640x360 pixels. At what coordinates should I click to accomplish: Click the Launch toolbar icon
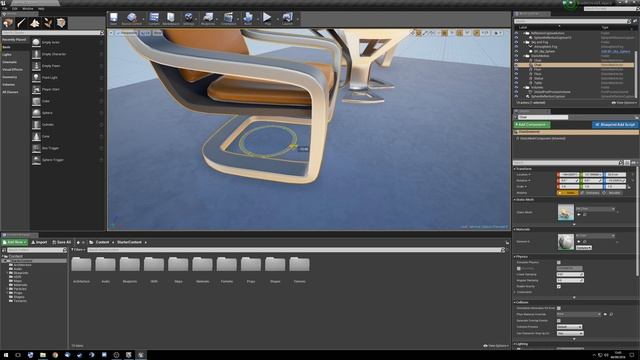tap(287, 18)
